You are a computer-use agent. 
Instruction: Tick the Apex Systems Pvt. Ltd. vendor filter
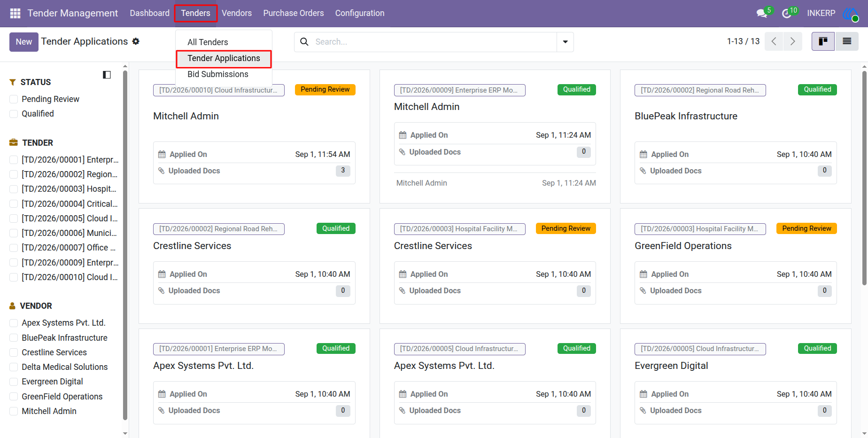14,323
